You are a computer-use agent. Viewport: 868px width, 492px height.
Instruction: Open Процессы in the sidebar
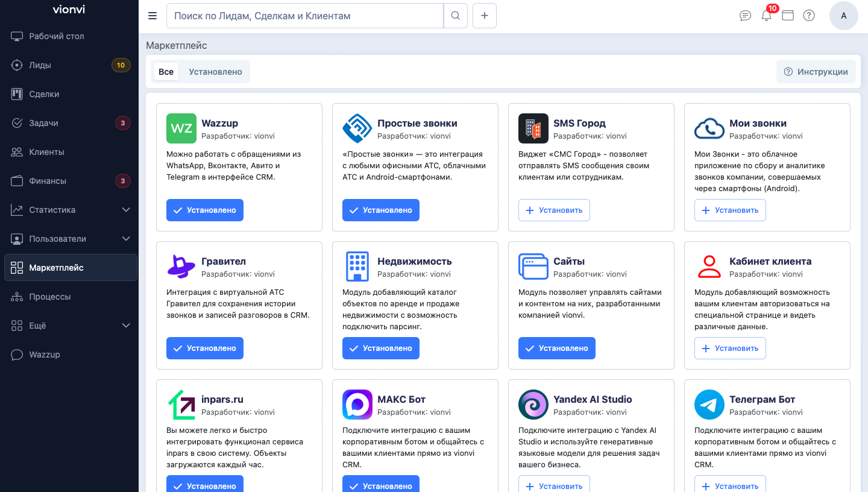coord(71,297)
